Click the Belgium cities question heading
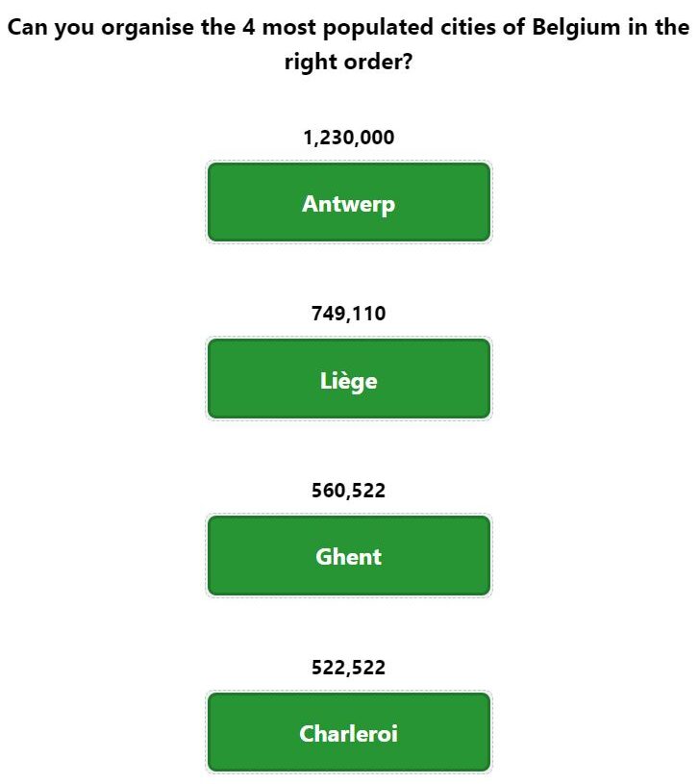Screen dimensions: 699x784 point(349,44)
